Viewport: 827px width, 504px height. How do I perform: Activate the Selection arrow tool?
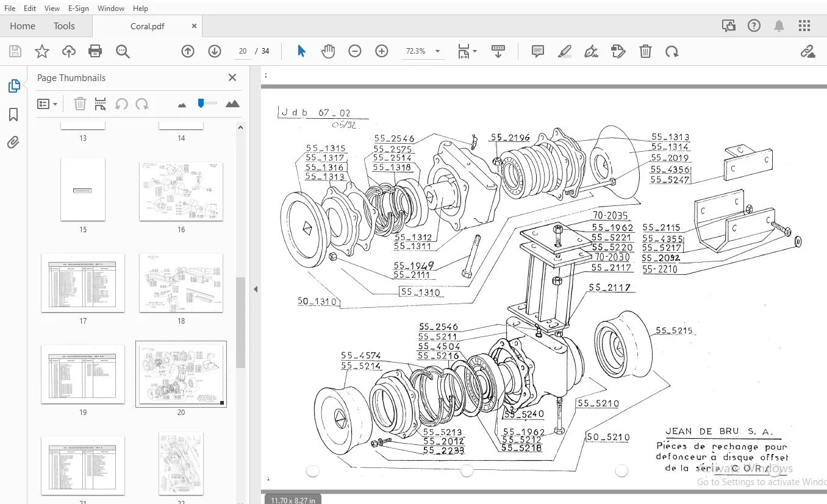point(301,51)
